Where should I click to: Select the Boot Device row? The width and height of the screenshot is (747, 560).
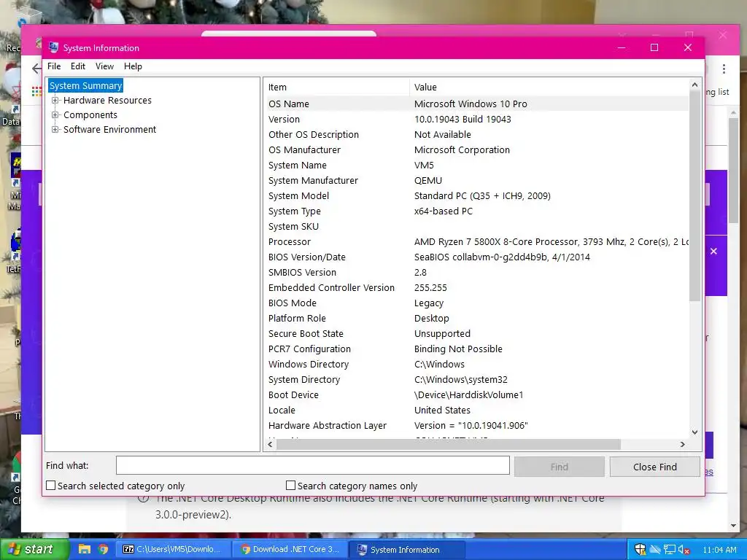point(476,394)
